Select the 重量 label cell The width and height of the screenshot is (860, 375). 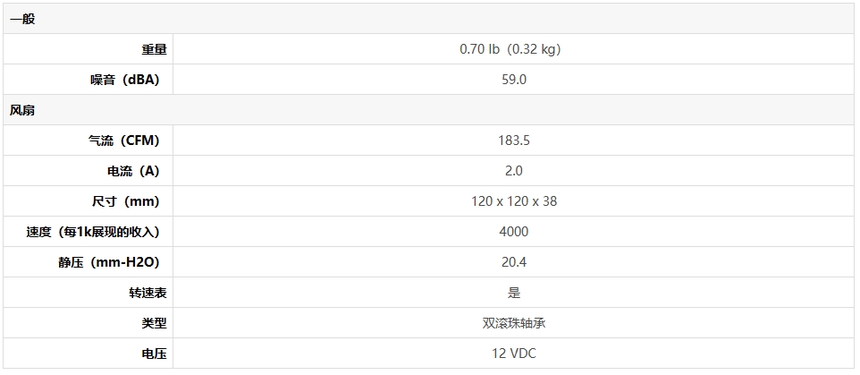click(x=88, y=49)
